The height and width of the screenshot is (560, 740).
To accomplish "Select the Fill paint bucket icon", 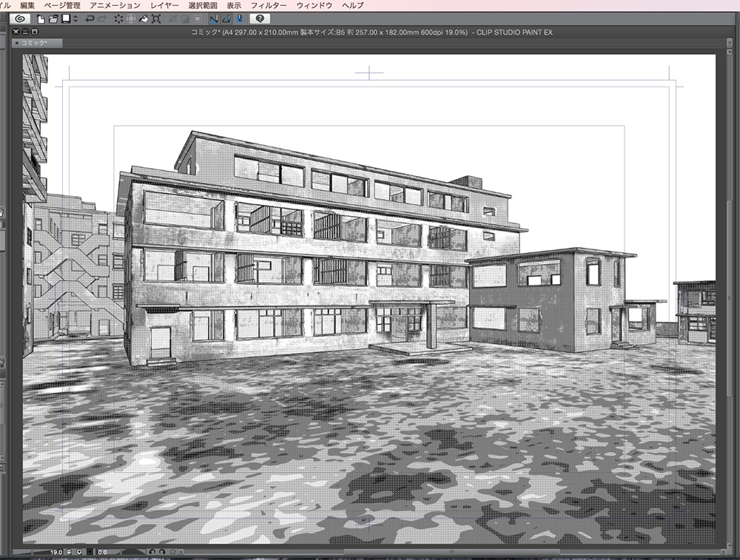I will click(144, 19).
